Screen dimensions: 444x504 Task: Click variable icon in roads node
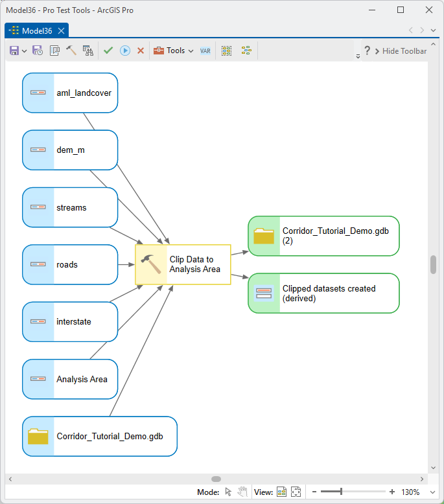[38, 264]
